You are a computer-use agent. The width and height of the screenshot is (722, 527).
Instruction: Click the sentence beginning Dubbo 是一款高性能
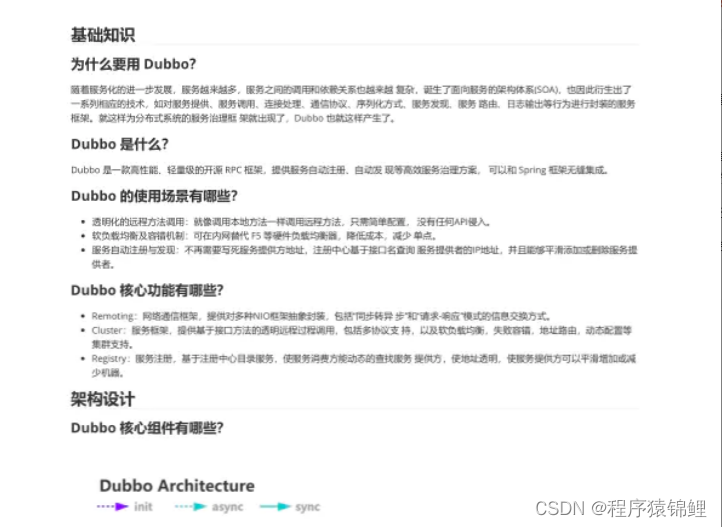coord(340,170)
